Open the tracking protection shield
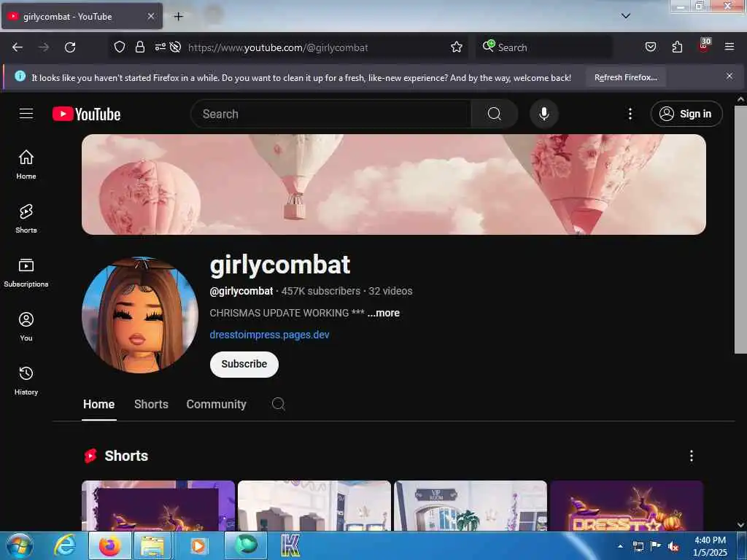 (120, 47)
